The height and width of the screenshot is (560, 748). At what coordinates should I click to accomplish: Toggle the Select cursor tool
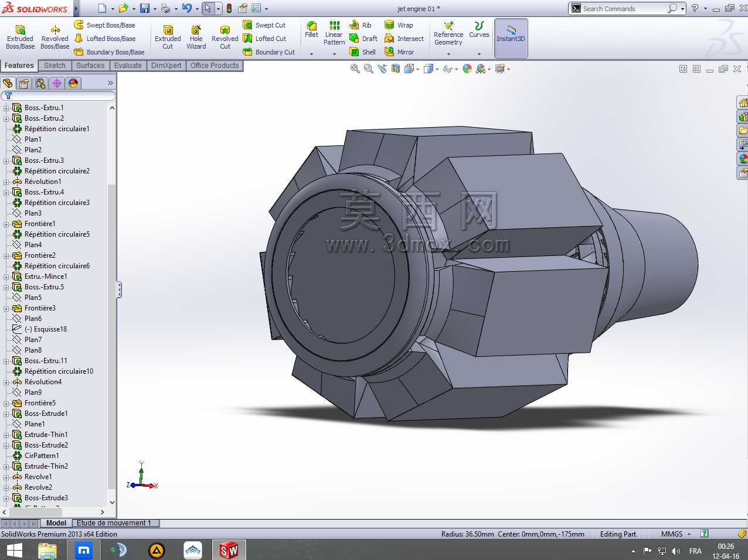[208, 8]
